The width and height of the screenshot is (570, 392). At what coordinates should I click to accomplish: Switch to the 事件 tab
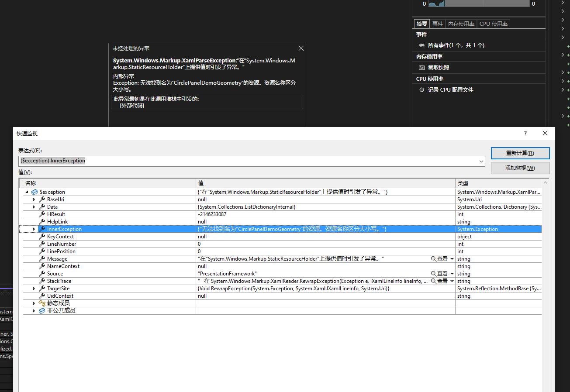438,24
